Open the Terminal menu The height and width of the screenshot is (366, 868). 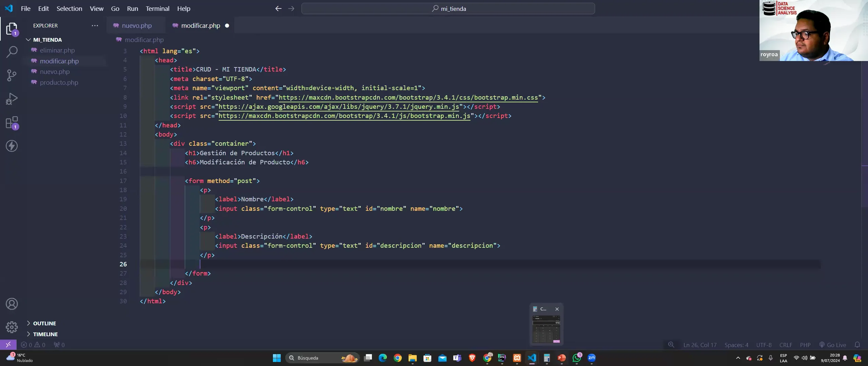pyautogui.click(x=157, y=8)
